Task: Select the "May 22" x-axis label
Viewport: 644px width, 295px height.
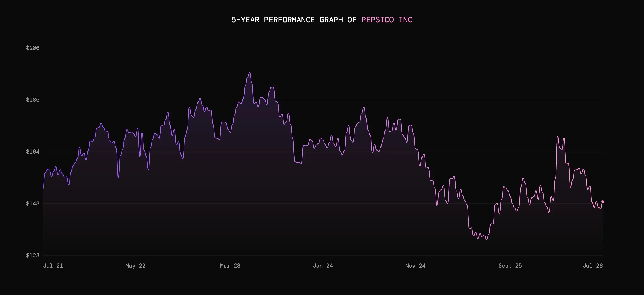Action: 135,266
